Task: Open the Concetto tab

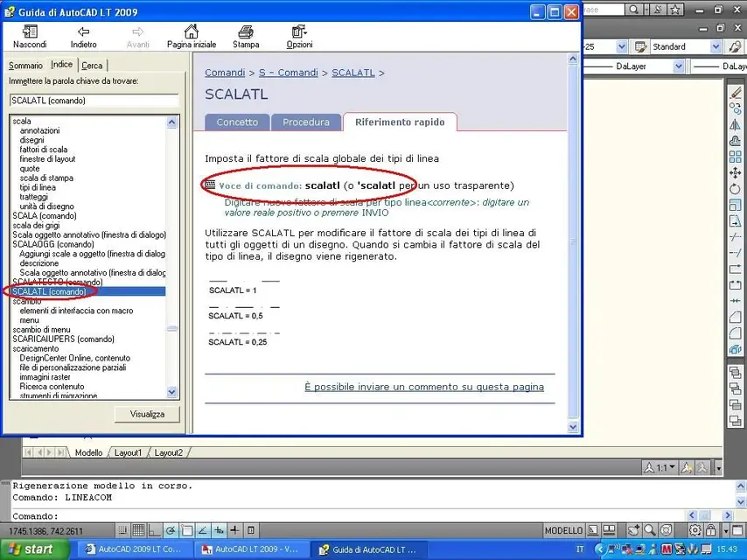Action: click(x=237, y=122)
